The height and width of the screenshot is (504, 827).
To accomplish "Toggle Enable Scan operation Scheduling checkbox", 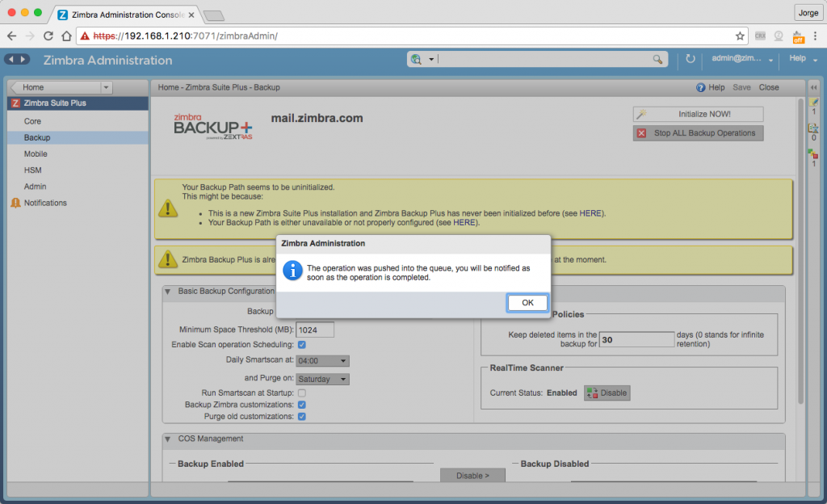I will click(302, 345).
